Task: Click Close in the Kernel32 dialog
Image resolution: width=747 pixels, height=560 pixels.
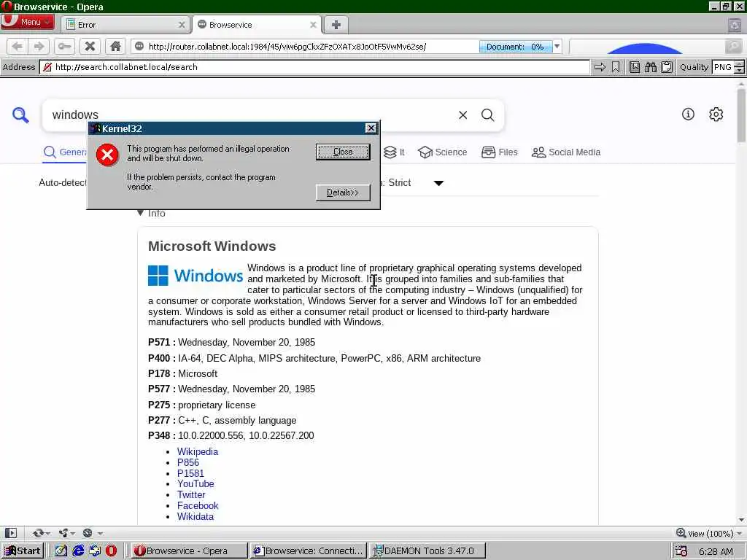Action: point(343,152)
